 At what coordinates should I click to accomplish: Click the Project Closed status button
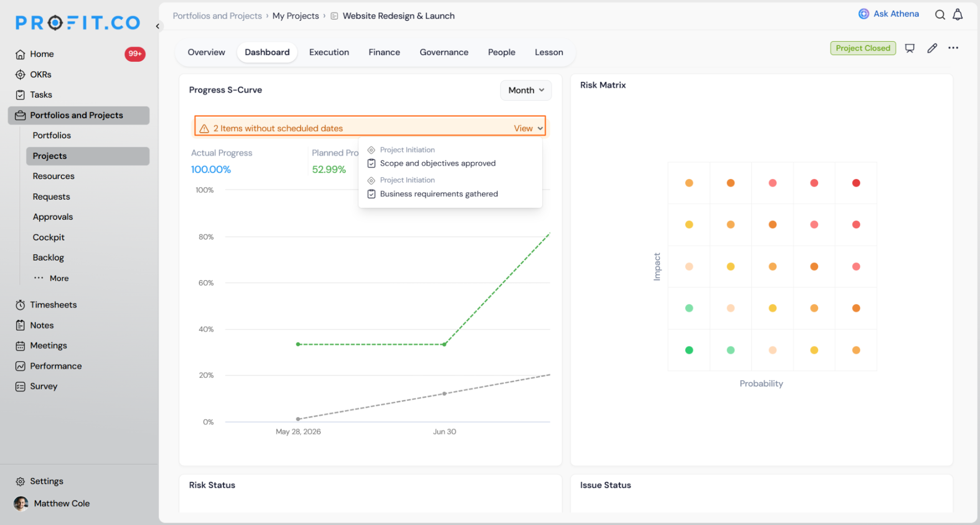tap(863, 48)
